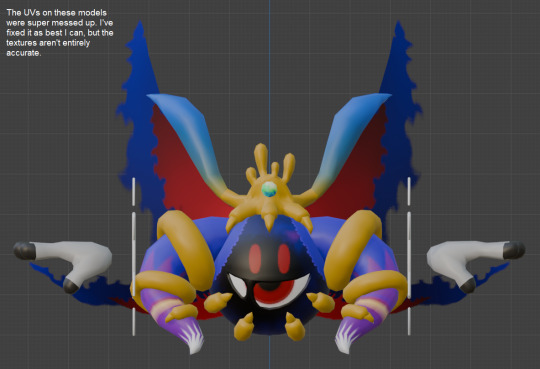This screenshot has width=540, height=369.
Task: Click the UVs note text annotation
Action: tap(60, 33)
